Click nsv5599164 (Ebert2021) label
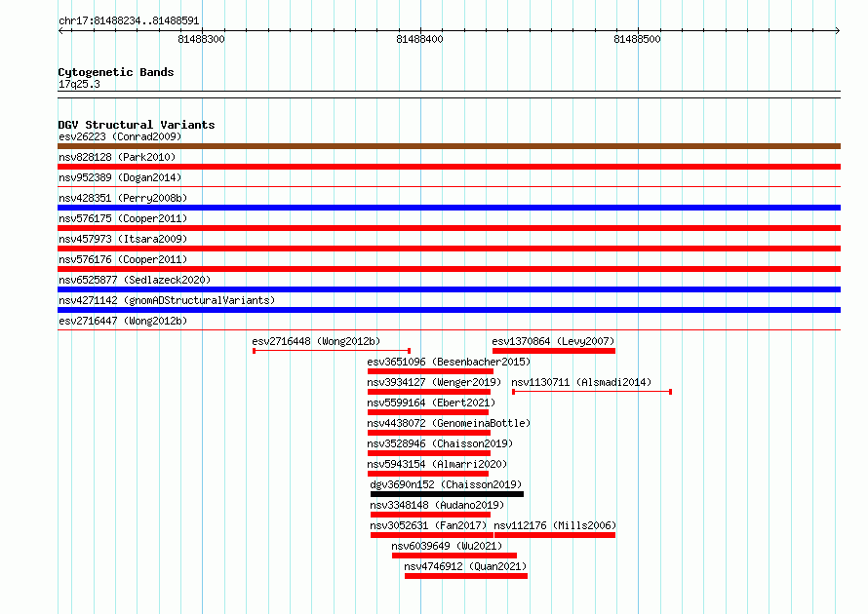This screenshot has width=868, height=614. pos(431,403)
